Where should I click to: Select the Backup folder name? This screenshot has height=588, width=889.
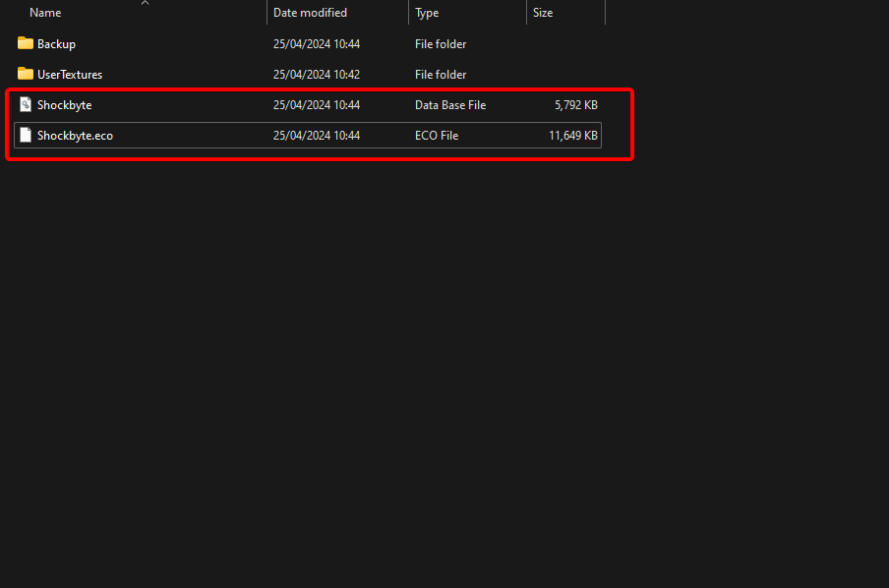pos(56,43)
